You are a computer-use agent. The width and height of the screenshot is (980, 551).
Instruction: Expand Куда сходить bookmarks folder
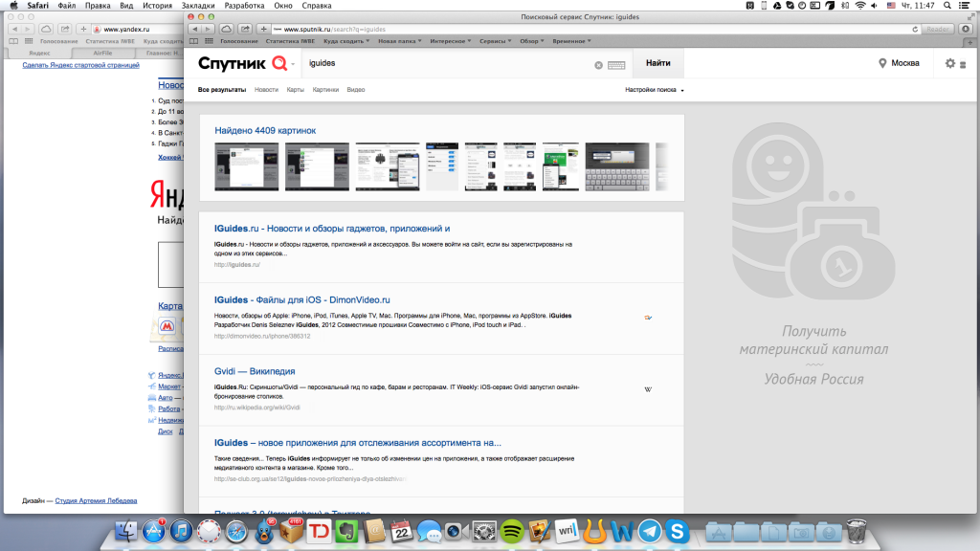coord(346,41)
